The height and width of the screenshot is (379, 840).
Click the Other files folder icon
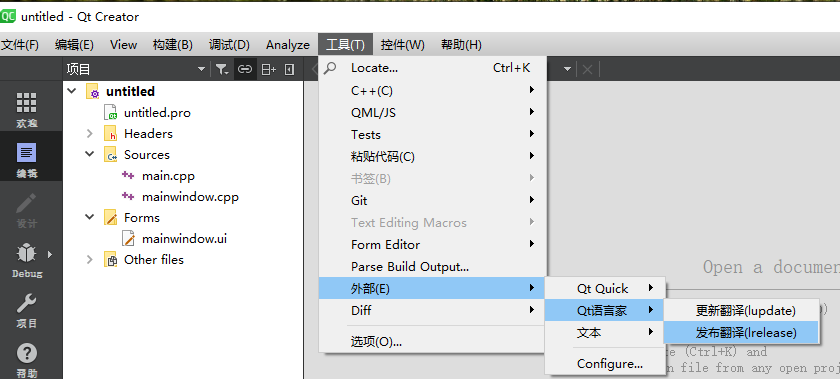tap(110, 260)
